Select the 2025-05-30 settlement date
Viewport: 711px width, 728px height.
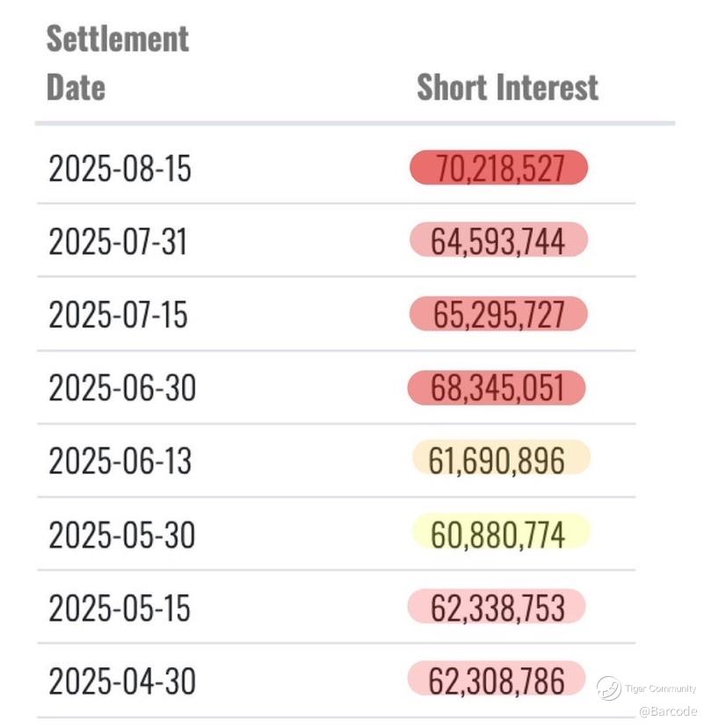point(121,535)
